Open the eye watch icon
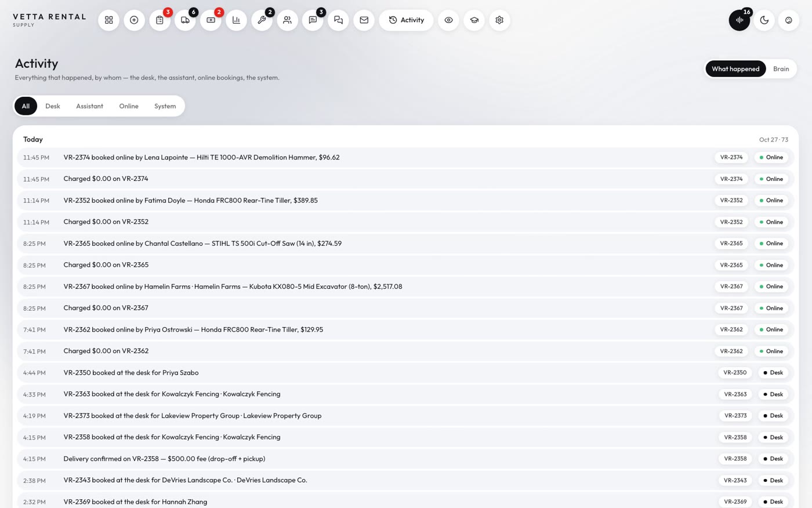The width and height of the screenshot is (812, 508). [448, 20]
